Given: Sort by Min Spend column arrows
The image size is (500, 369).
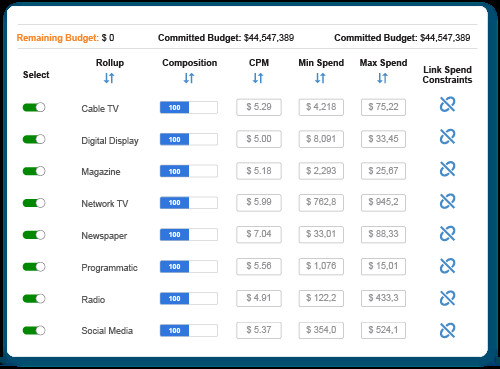Looking at the screenshot, I should click(x=320, y=78).
